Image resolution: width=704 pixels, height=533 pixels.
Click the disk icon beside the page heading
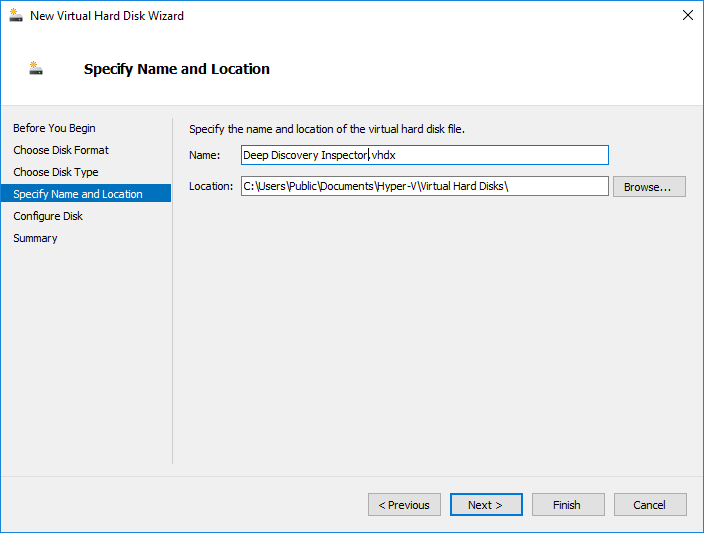point(37,69)
